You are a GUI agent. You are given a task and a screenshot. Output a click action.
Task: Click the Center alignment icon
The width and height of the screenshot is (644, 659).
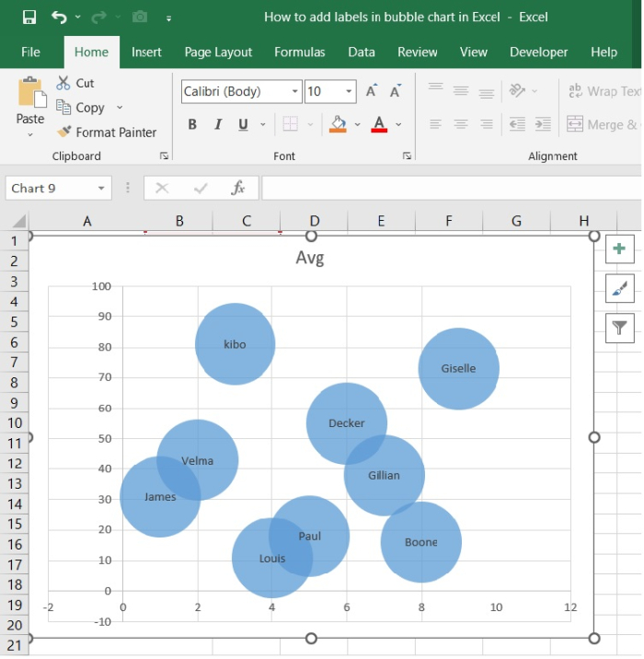click(x=461, y=124)
